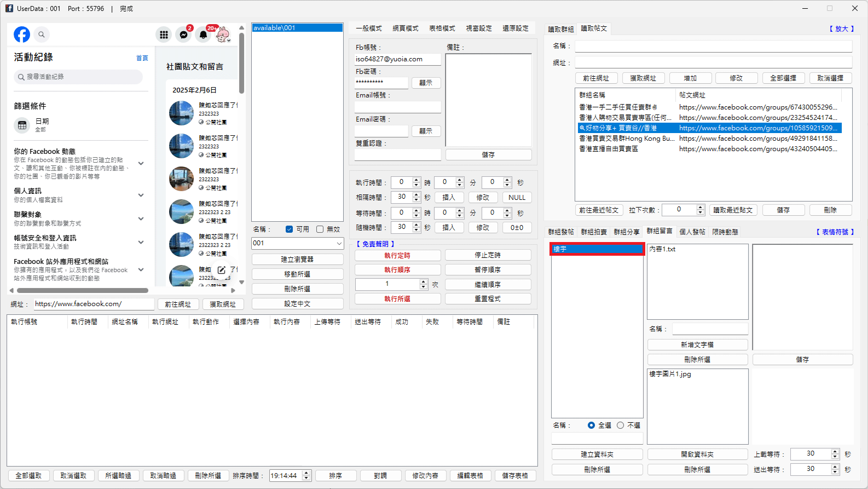Open the notifications bell icon

(204, 34)
